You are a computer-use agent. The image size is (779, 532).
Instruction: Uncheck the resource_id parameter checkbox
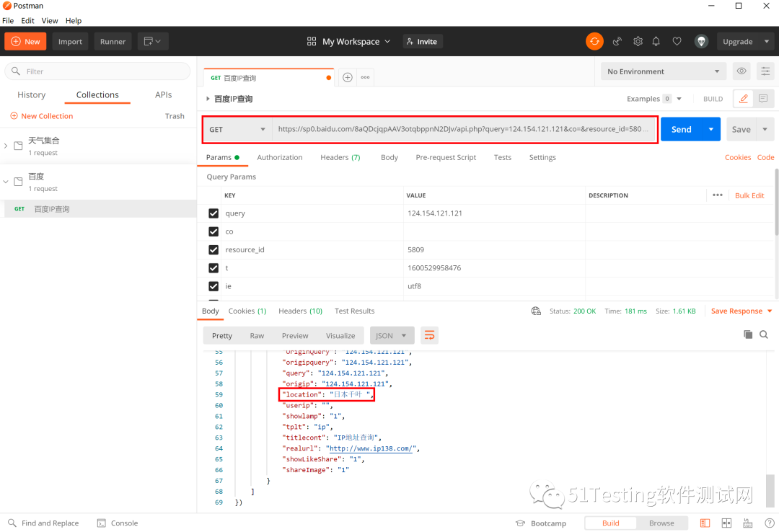click(x=214, y=249)
